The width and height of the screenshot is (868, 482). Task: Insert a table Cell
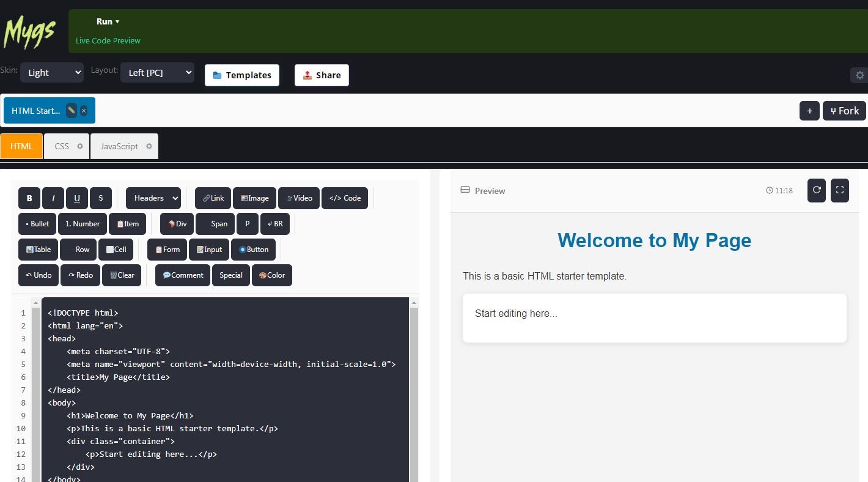pos(116,250)
